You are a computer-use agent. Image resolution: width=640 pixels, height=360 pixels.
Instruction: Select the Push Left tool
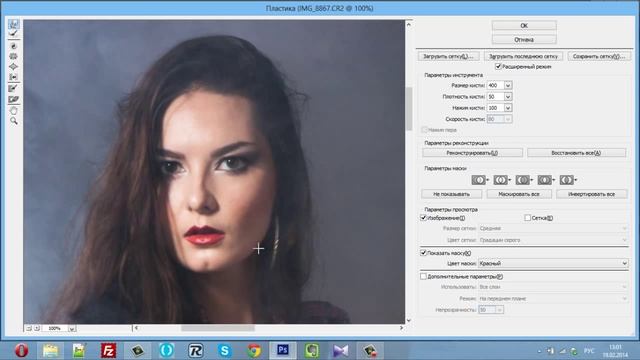tap(13, 77)
